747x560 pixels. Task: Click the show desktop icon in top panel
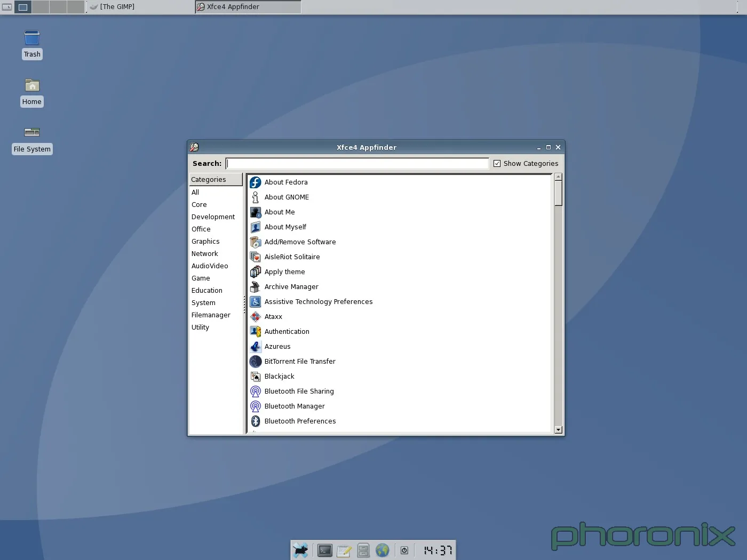click(x=7, y=7)
